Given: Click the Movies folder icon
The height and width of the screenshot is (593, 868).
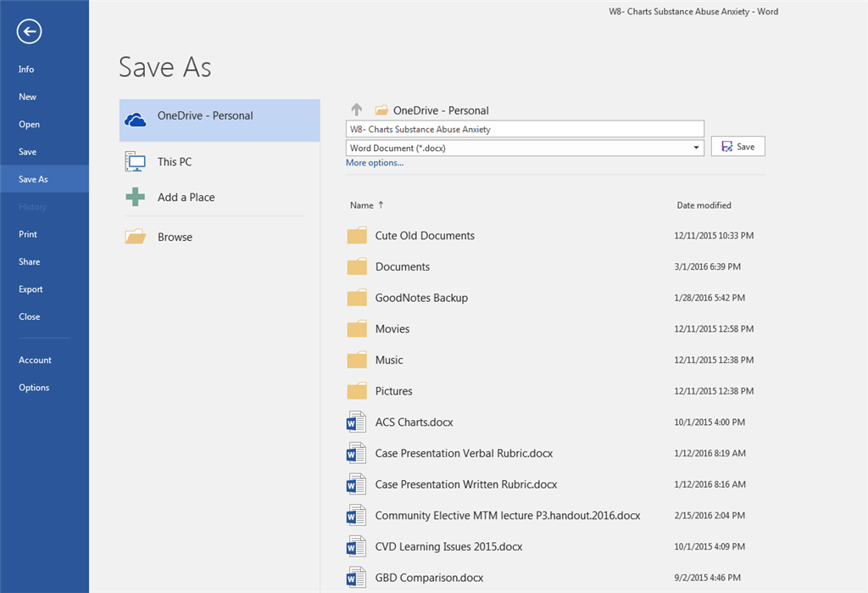Looking at the screenshot, I should coord(357,328).
